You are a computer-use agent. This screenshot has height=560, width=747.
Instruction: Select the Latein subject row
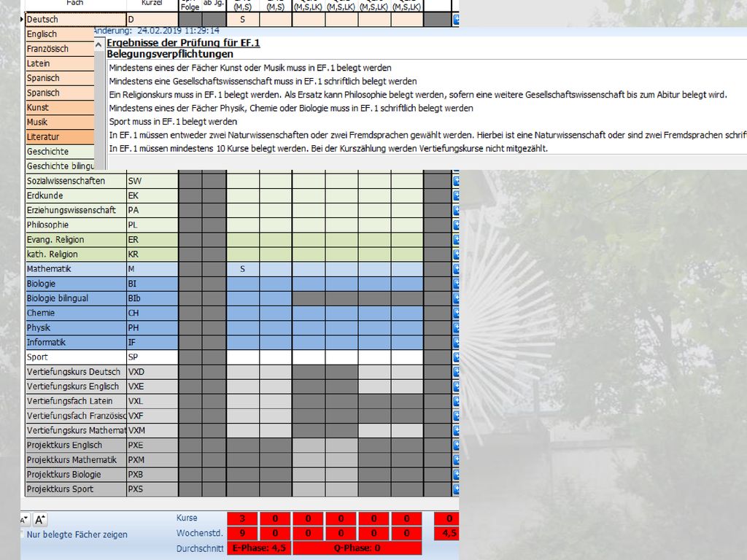pyautogui.click(x=60, y=64)
